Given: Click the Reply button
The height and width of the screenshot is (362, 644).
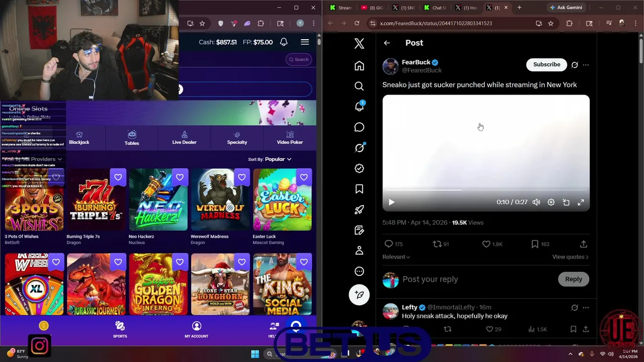Looking at the screenshot, I should tap(573, 279).
